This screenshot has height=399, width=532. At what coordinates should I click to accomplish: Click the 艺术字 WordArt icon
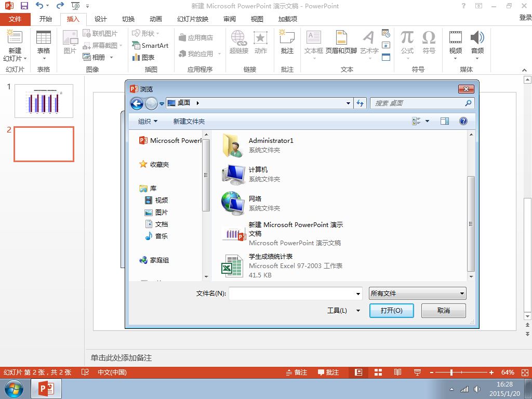point(369,37)
